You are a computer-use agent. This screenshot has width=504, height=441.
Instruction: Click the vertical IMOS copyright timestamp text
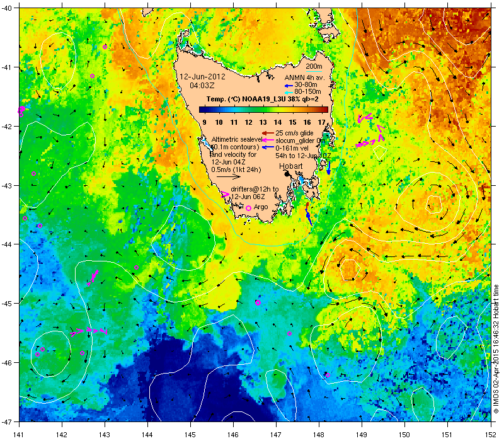pyautogui.click(x=496, y=350)
